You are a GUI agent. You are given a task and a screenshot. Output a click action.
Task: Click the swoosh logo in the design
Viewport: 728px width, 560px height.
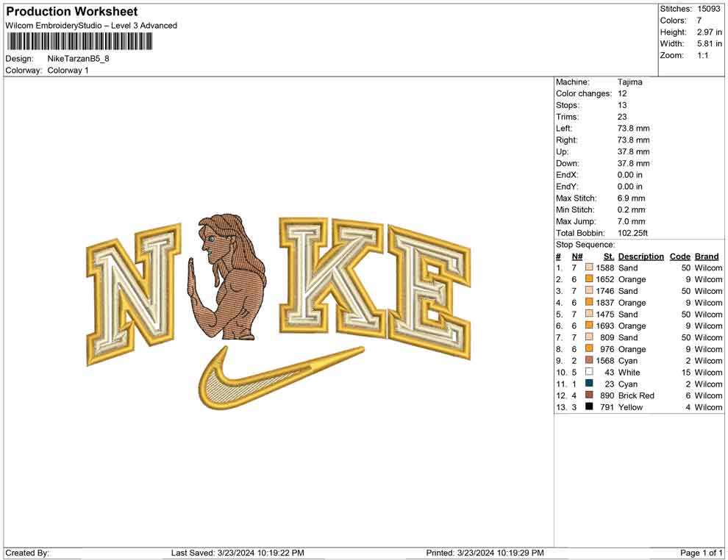(281, 378)
